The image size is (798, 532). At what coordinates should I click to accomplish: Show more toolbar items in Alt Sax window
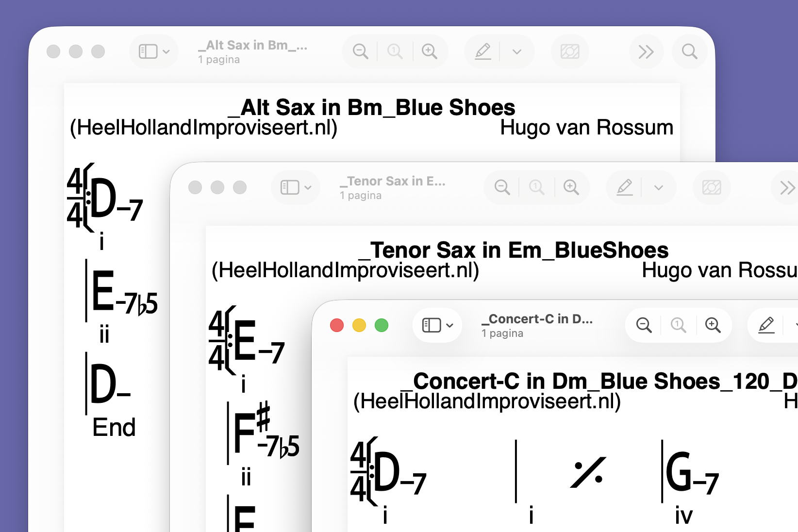tap(646, 51)
